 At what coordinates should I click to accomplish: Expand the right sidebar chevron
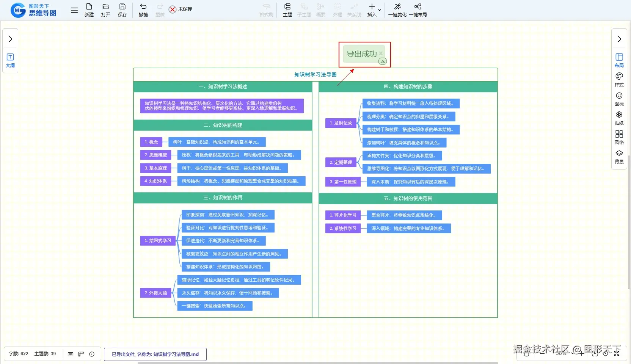coord(619,39)
